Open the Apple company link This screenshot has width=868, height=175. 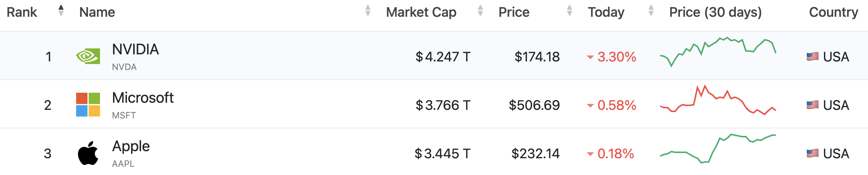tap(131, 146)
